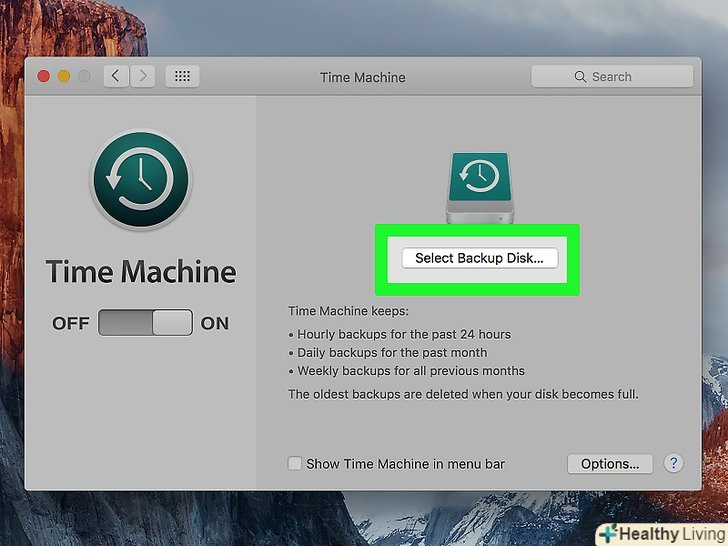Image resolution: width=728 pixels, height=546 pixels.
Task: Click 'Time Machine keeps:' text
Action: pos(348,311)
